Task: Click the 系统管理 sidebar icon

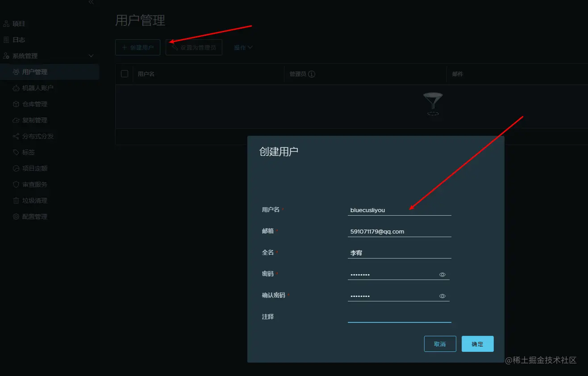Action: 6,56
